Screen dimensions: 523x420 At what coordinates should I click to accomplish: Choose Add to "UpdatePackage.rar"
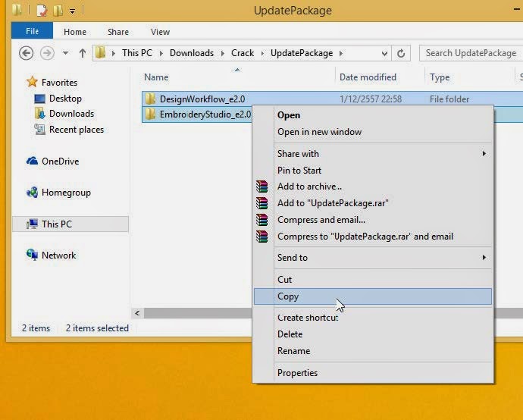373,203
